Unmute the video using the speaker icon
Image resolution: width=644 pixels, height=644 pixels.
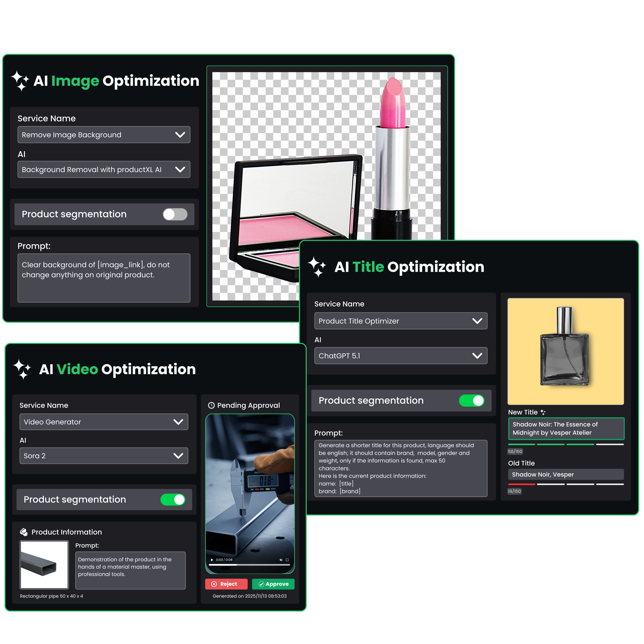coord(281,560)
